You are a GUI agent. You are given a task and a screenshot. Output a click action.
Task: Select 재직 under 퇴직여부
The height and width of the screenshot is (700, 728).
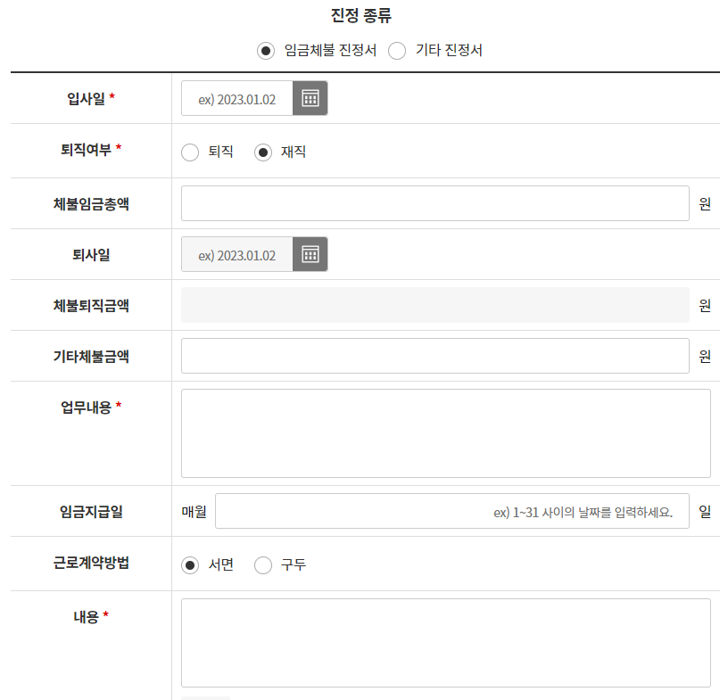coord(263,152)
